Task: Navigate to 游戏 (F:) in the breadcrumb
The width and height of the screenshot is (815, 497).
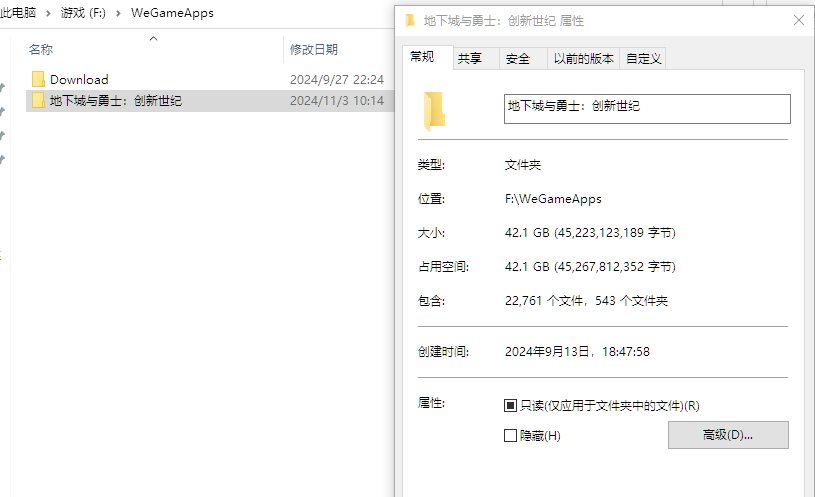Action: (83, 13)
